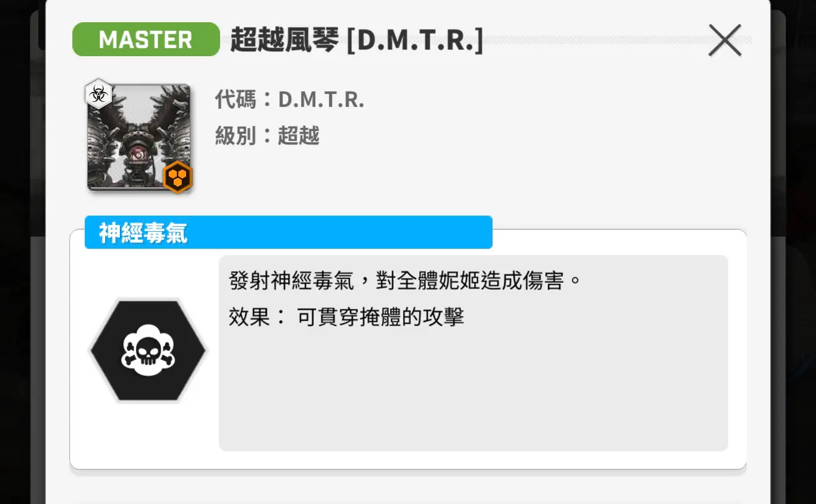Click the striped bar beside the title
This screenshot has height=504, width=816.
618,40
